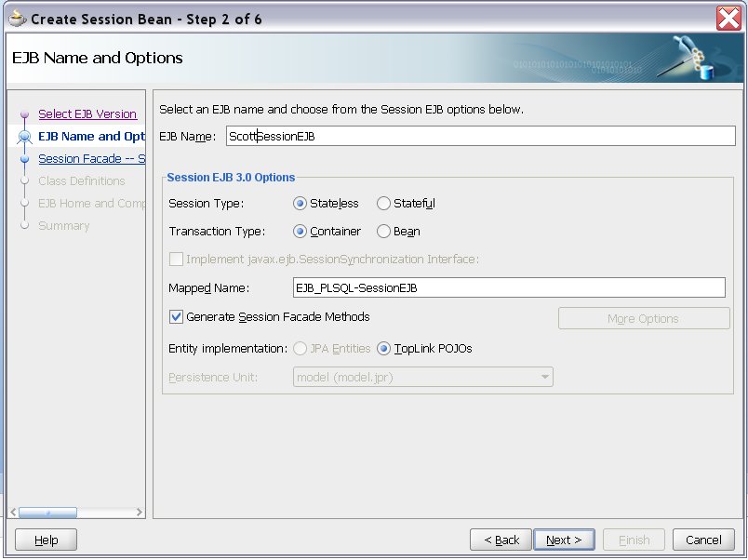Open the Session Facade step link

pos(91,158)
